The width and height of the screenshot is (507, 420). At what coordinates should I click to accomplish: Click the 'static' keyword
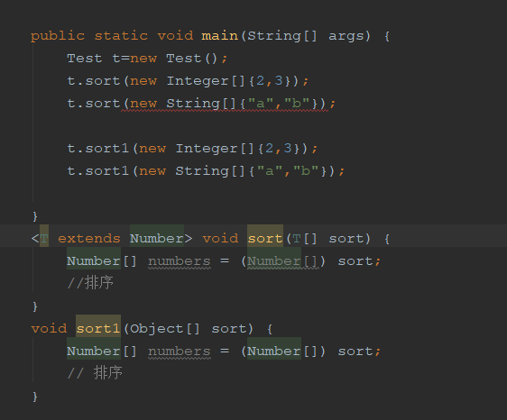pos(121,35)
